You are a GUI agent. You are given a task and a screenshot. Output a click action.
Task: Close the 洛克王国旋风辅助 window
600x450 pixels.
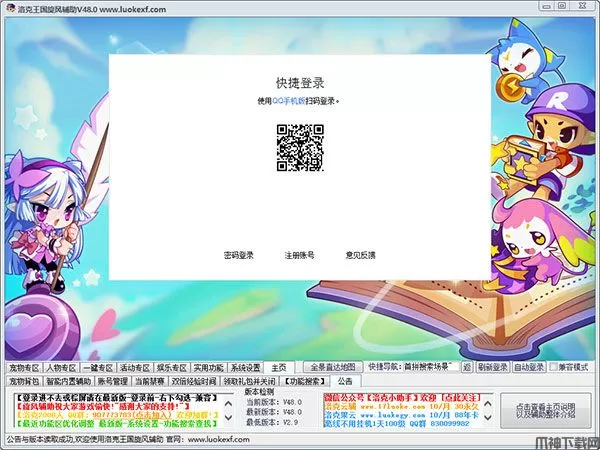click(x=583, y=6)
